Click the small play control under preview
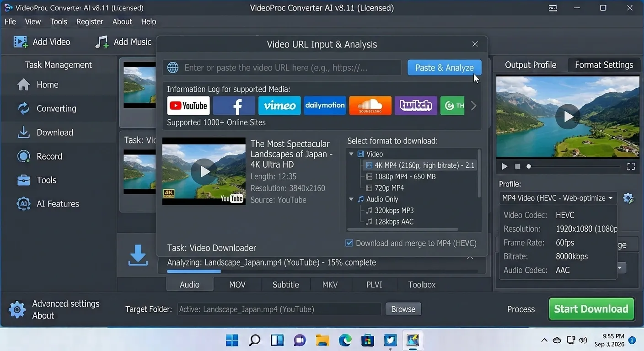The height and width of the screenshot is (351, 644). [504, 166]
